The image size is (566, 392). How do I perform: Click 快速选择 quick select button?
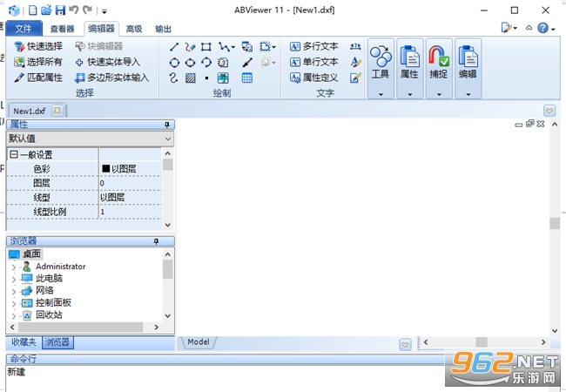pyautogui.click(x=38, y=46)
